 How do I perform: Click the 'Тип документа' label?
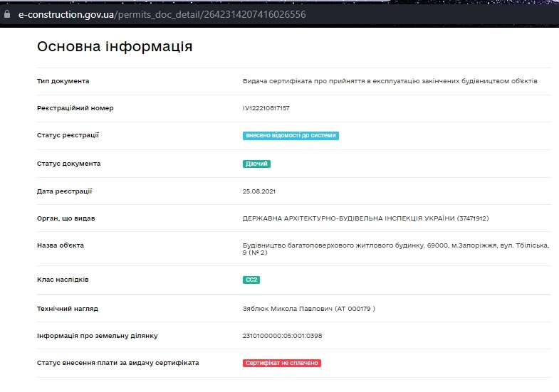click(63, 81)
